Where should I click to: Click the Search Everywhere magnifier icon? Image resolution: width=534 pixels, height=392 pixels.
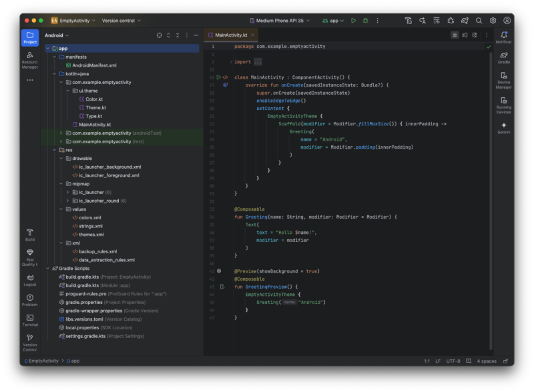[x=479, y=21]
